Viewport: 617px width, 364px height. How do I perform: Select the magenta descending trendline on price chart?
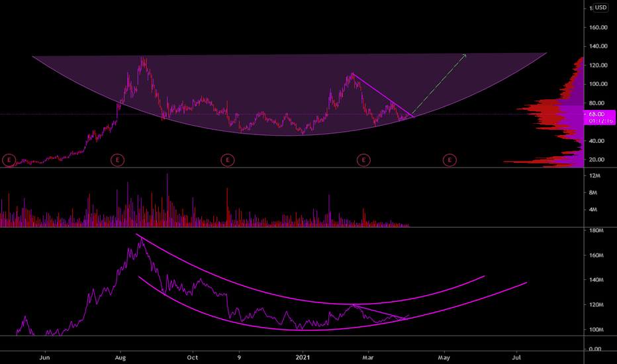click(383, 95)
